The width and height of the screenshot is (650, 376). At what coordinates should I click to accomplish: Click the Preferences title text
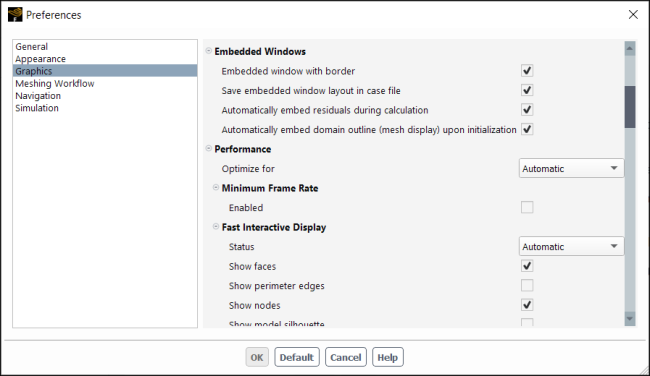coord(53,15)
